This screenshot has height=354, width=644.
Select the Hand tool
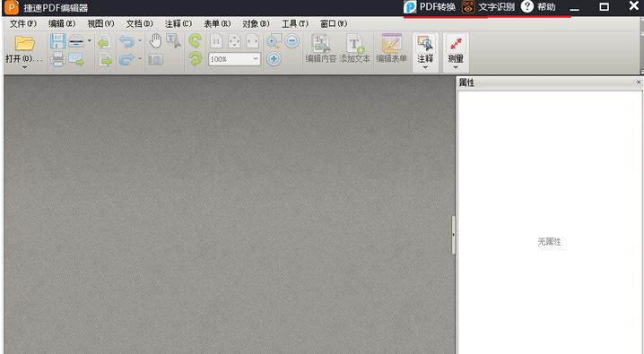(155, 41)
